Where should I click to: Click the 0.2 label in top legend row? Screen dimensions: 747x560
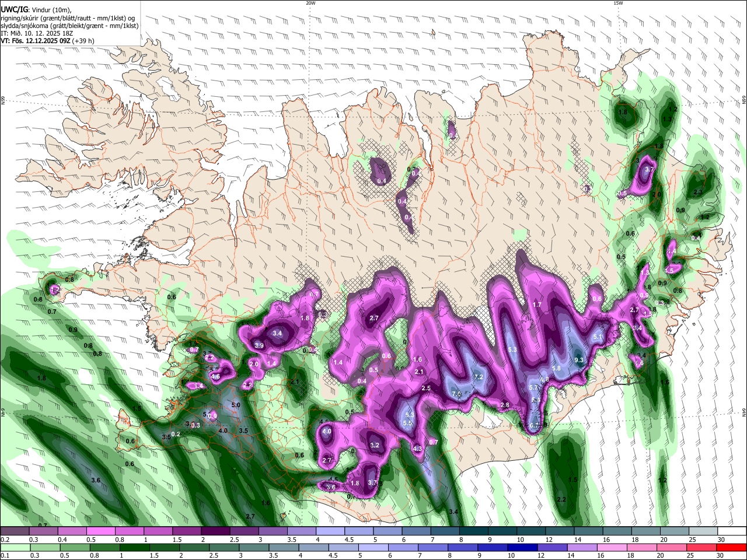tap(5, 540)
